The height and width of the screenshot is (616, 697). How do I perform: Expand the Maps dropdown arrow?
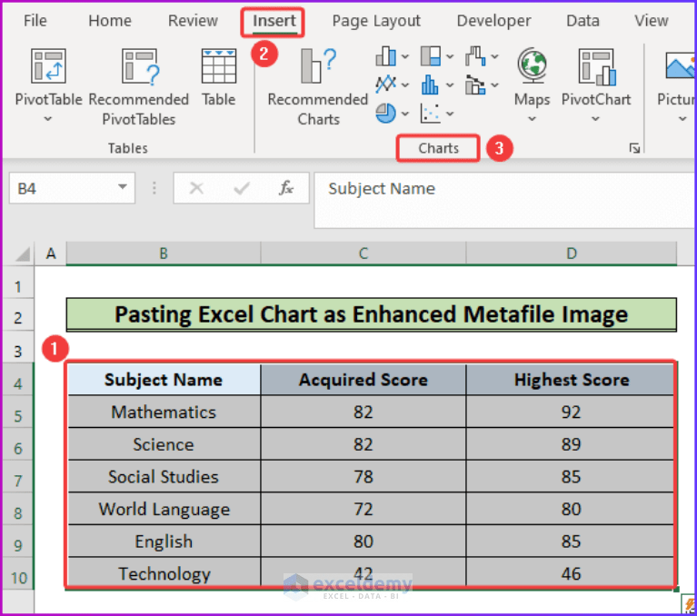(x=533, y=119)
